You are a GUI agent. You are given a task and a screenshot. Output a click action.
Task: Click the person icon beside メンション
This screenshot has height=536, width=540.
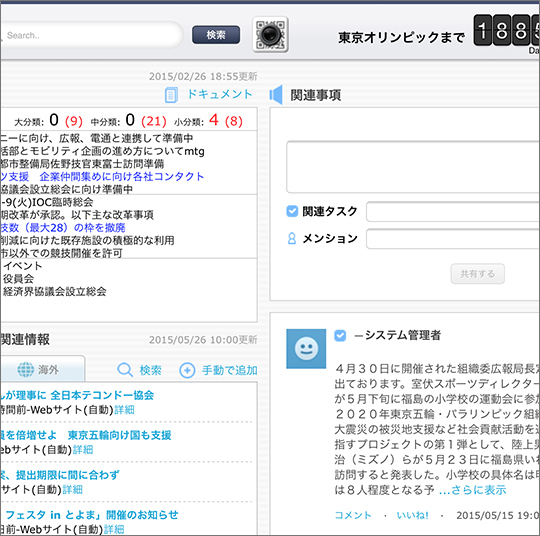click(292, 238)
